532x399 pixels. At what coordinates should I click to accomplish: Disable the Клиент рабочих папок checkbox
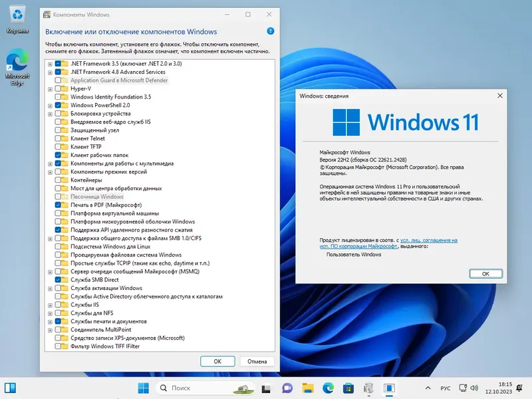pos(59,155)
